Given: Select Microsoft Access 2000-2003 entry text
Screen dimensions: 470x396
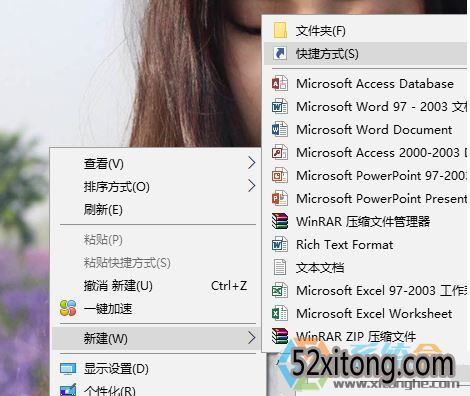Looking at the screenshot, I should [382, 153].
